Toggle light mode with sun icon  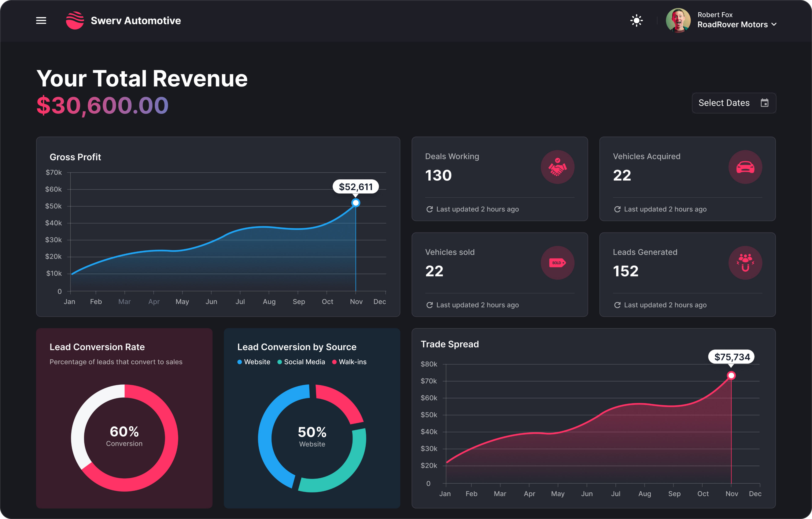tap(636, 20)
